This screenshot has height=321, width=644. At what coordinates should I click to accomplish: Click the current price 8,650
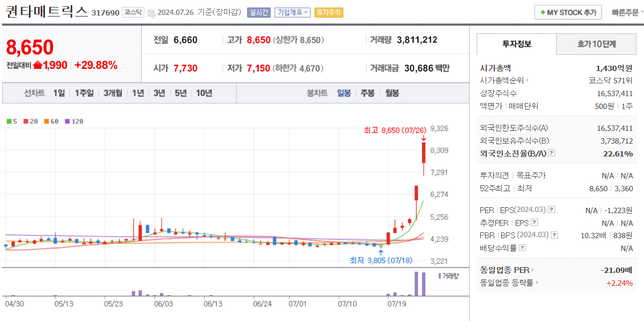[x=30, y=47]
